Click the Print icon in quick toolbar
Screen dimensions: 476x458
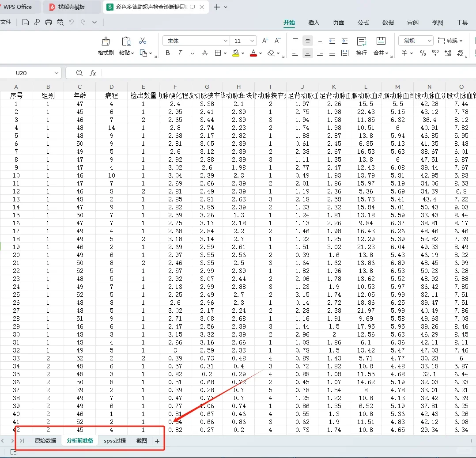pos(48,22)
